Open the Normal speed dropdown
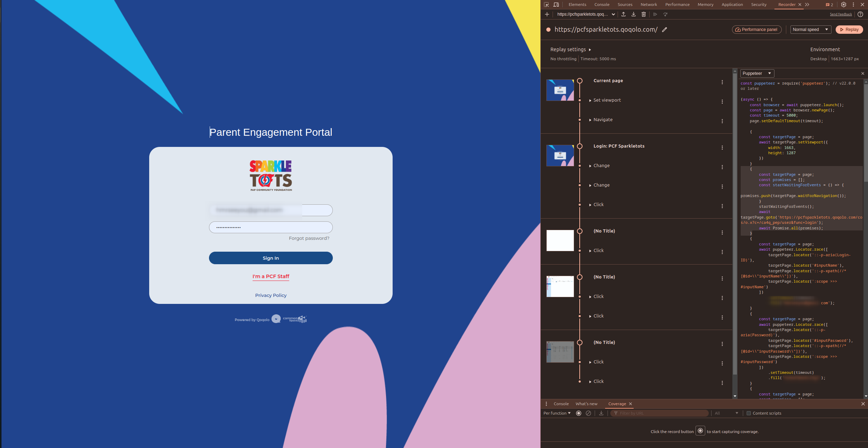 [810, 30]
